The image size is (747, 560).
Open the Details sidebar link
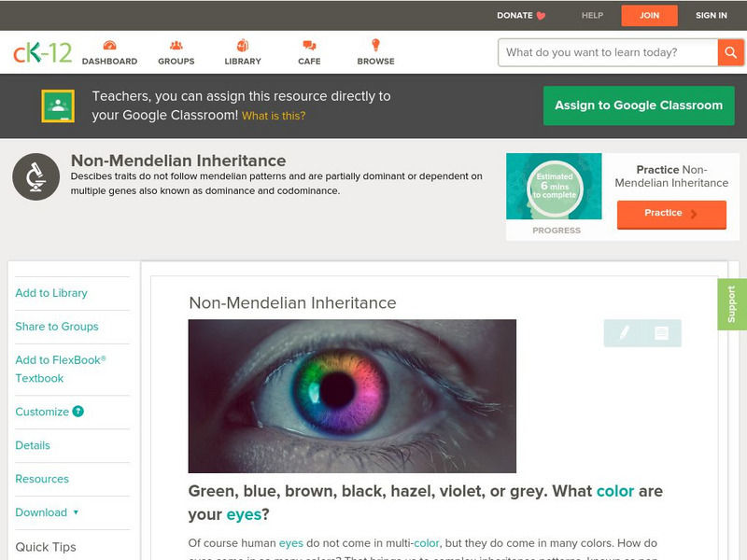[x=33, y=445]
